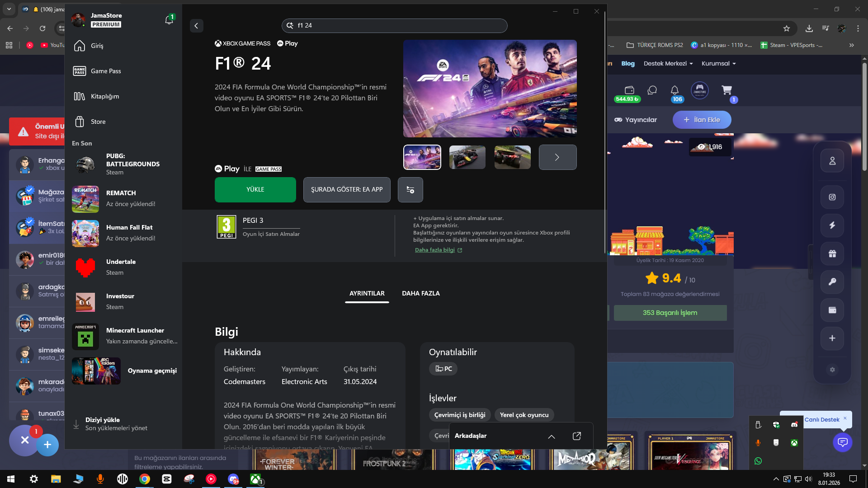The image size is (868, 488).
Task: Open Store in the Xbox sidebar
Action: (123, 122)
